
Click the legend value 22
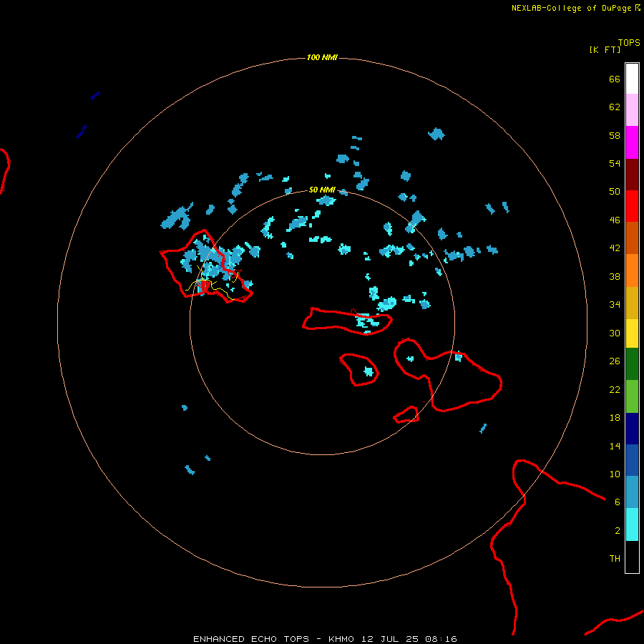coord(615,389)
